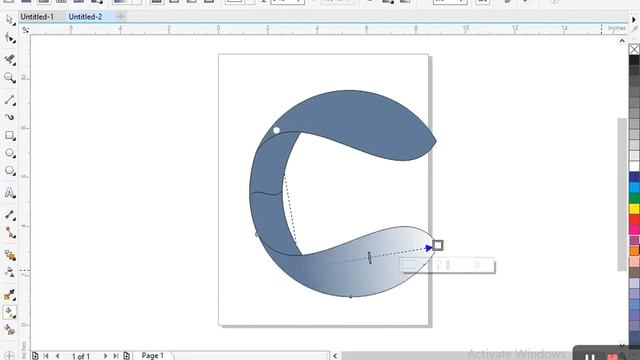Select the Page 1 tab
This screenshot has height=360, width=640.
pyautogui.click(x=153, y=356)
